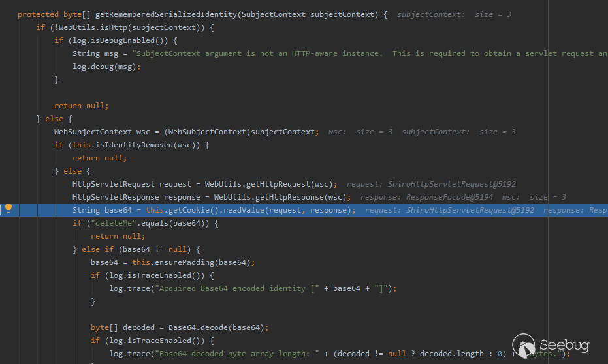Click the 'else if (base64 != null)' condition
Image resolution: width=608 pixels, height=364 pixels.
pos(136,249)
